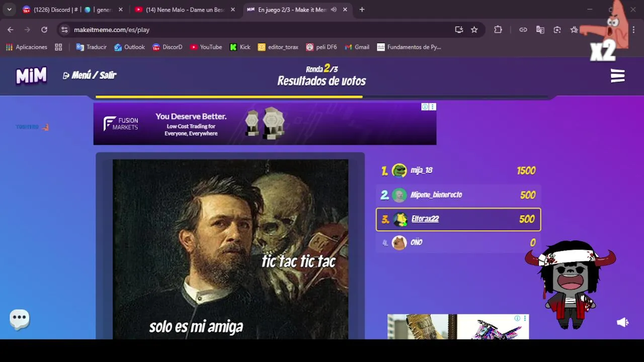Open editor_torax bookmark folder
The height and width of the screenshot is (362, 644).
[x=278, y=47]
